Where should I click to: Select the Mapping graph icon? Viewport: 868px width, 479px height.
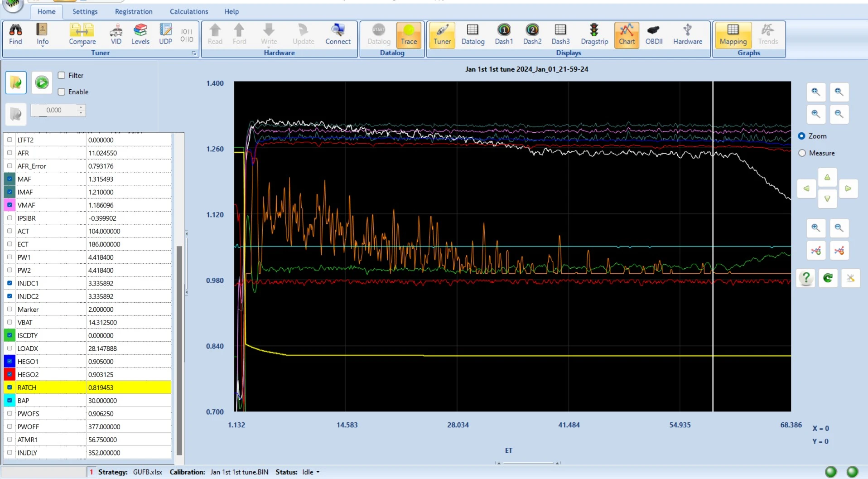tap(733, 34)
